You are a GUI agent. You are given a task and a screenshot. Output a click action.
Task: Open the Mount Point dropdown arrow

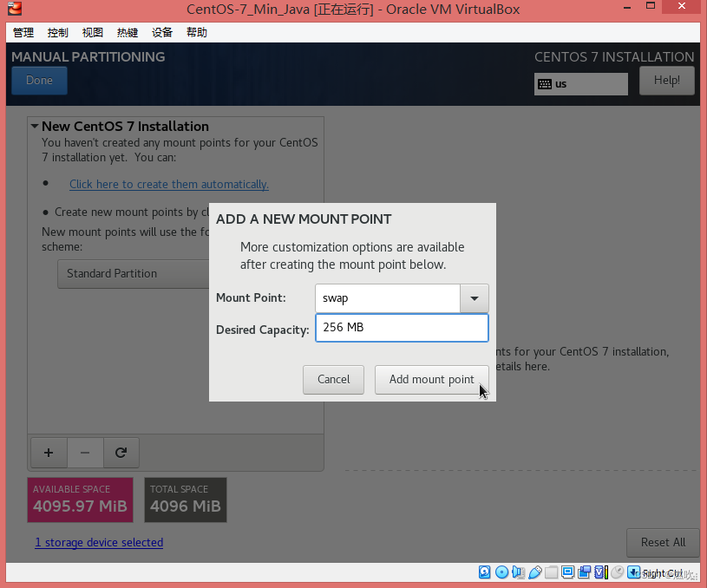(x=474, y=298)
